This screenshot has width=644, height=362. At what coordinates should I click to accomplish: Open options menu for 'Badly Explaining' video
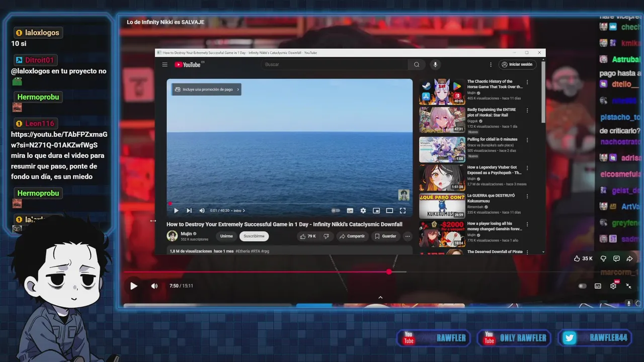click(527, 110)
